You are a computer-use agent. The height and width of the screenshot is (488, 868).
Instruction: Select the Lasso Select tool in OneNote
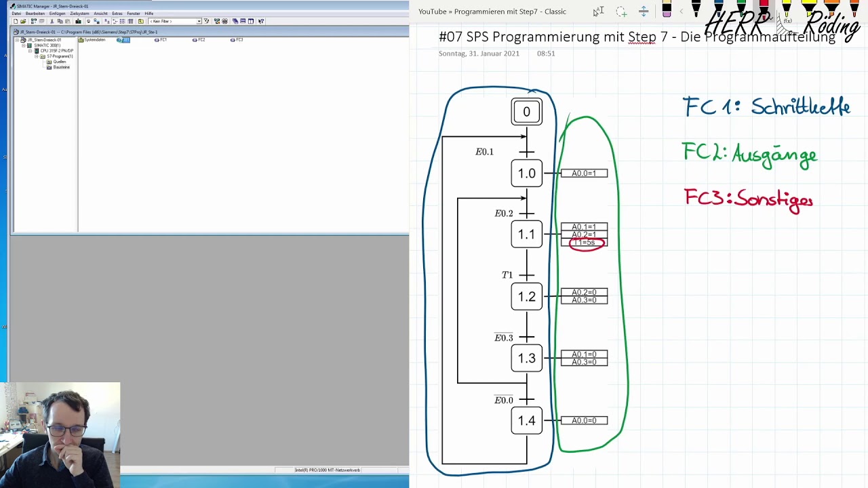click(621, 12)
